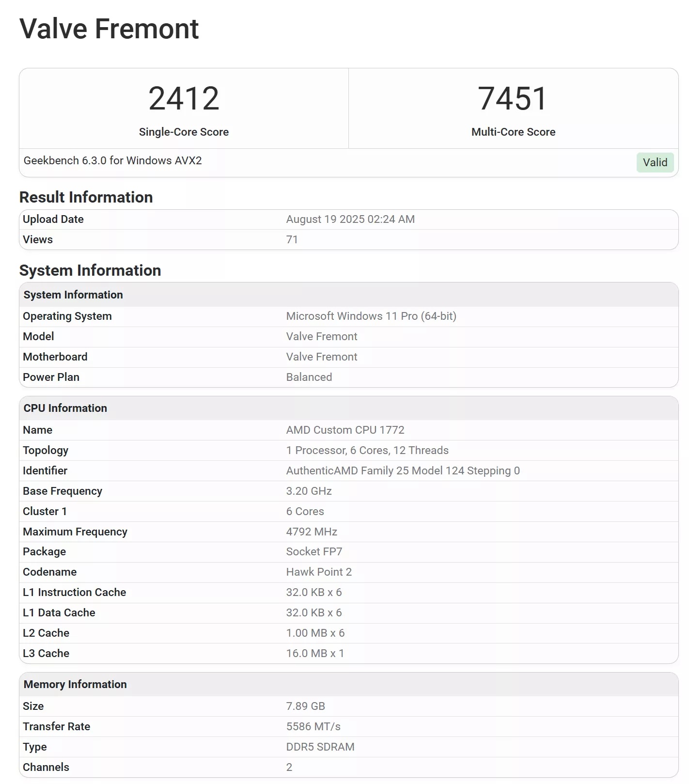Select the Channels value 2
The height and width of the screenshot is (784, 689).
[x=289, y=767]
